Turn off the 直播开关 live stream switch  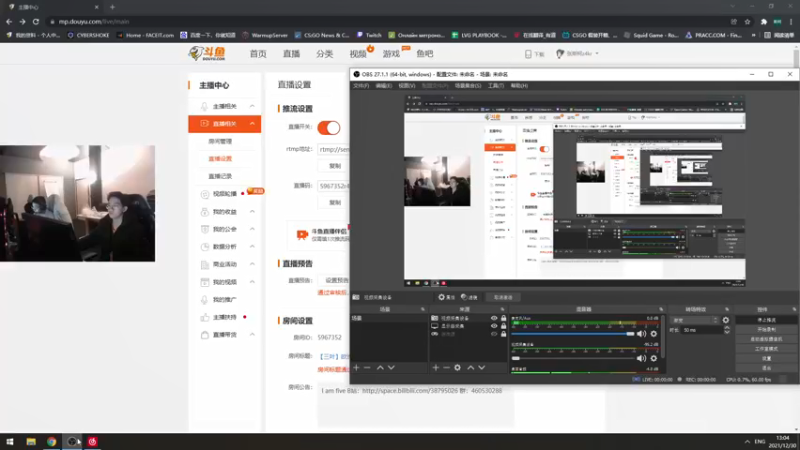coord(329,128)
